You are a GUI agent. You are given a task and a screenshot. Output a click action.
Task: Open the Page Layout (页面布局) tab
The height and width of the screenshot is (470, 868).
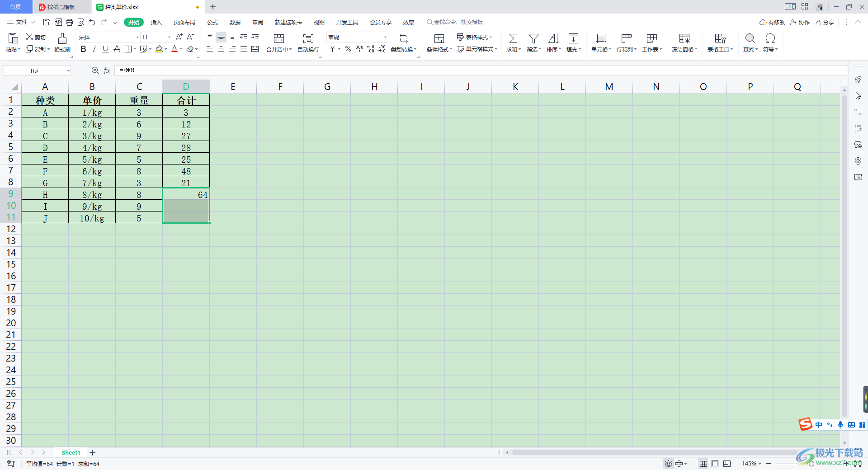(184, 22)
